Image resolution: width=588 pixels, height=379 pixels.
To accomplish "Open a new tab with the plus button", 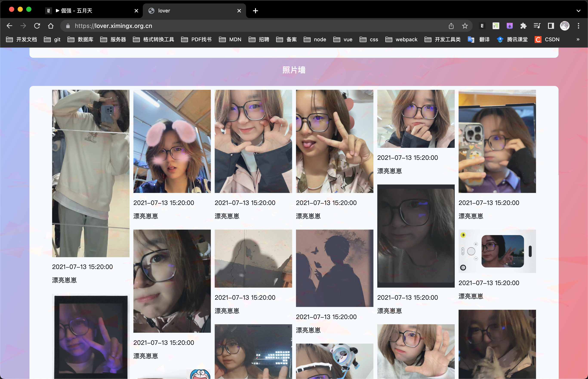I will click(256, 11).
